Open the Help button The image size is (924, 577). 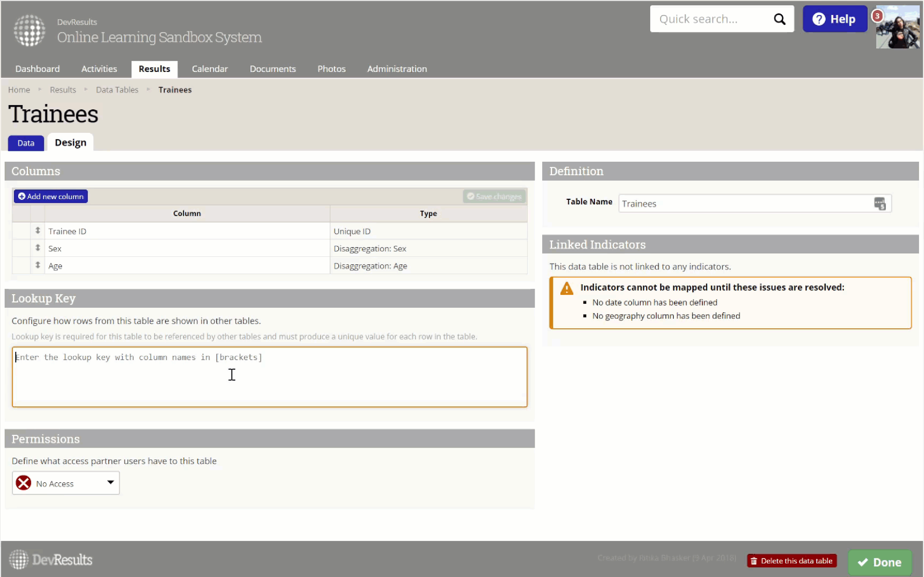pos(834,19)
